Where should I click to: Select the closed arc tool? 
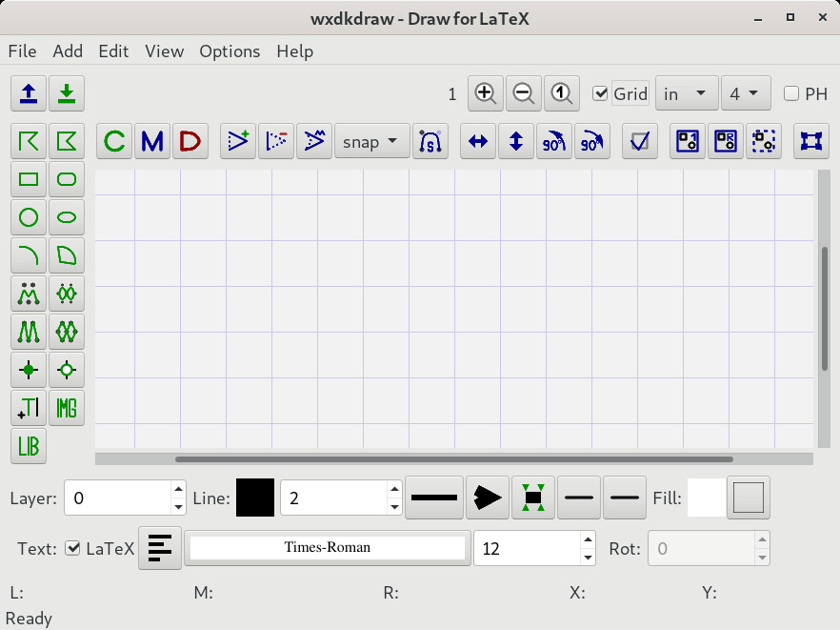67,255
